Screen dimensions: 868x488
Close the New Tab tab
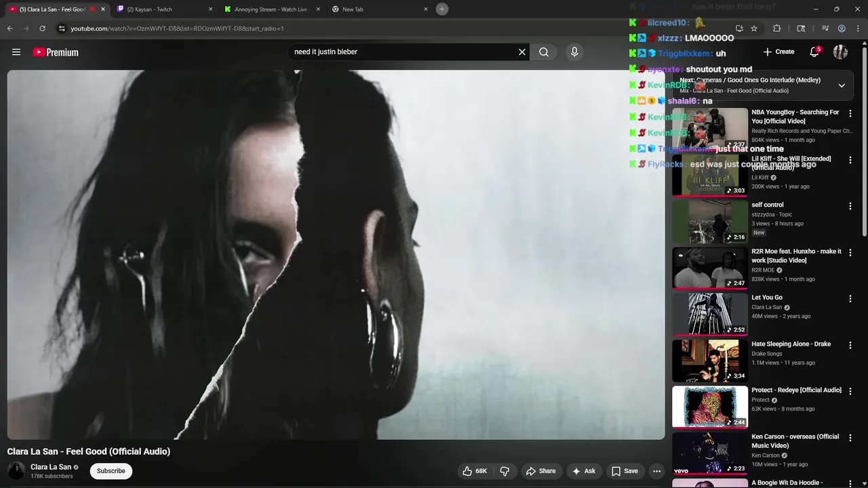(x=426, y=9)
